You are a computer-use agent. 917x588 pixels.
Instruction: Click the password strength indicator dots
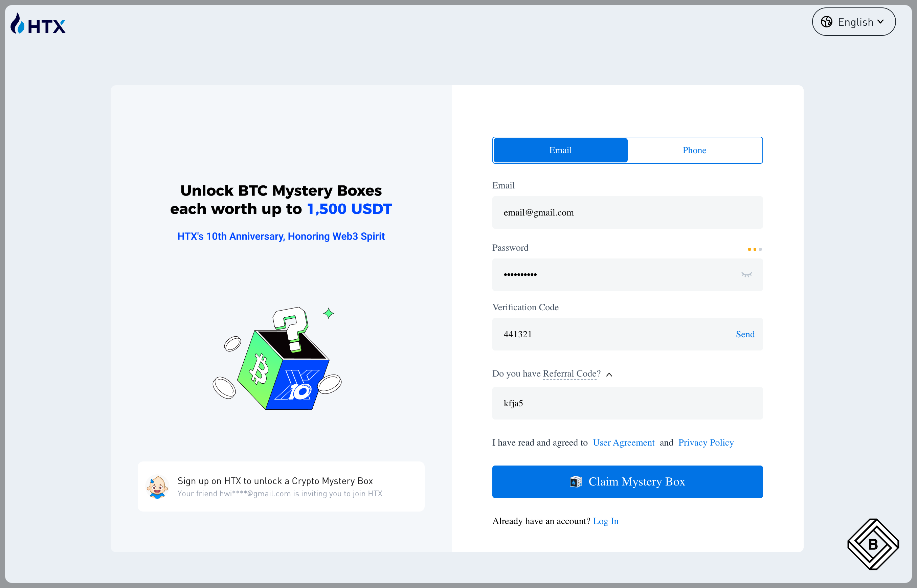coord(754,249)
